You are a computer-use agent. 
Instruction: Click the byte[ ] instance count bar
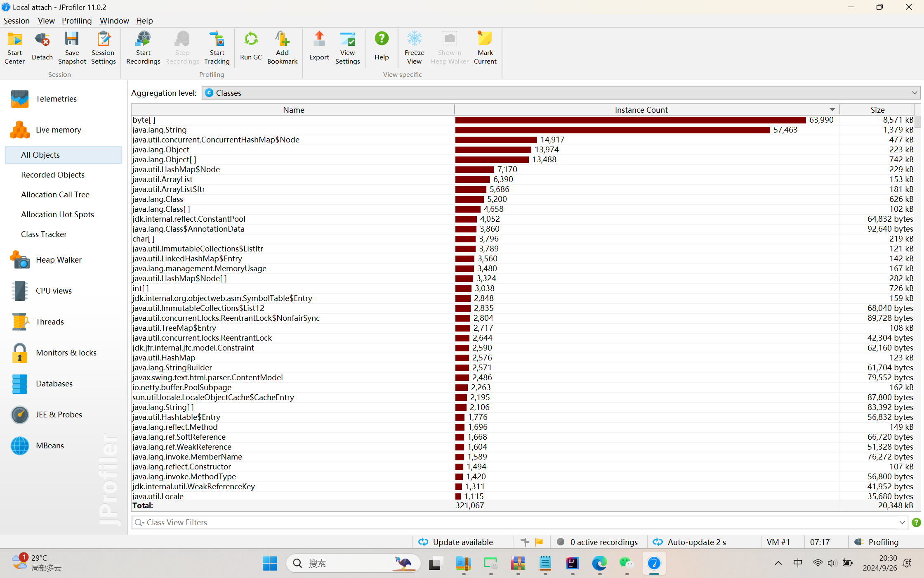[630, 120]
